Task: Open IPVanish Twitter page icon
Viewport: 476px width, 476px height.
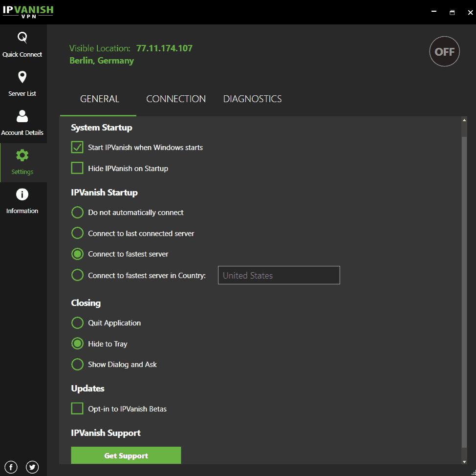Action: click(32, 467)
